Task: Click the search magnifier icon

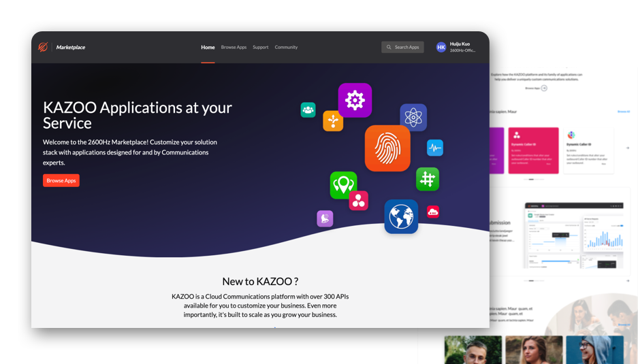Action: (389, 47)
